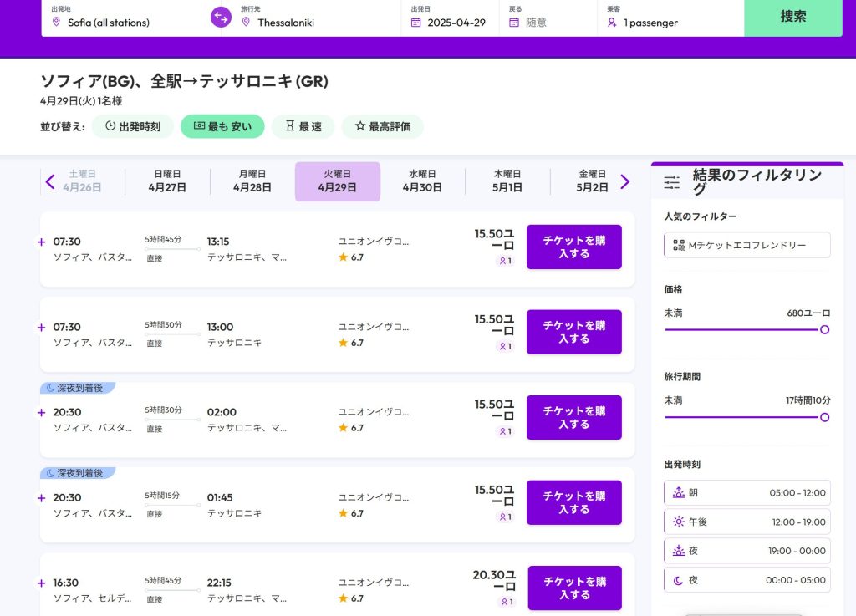Viewport: 856px width, 616px height.
Task: Click the passenger person icon
Action: (612, 23)
